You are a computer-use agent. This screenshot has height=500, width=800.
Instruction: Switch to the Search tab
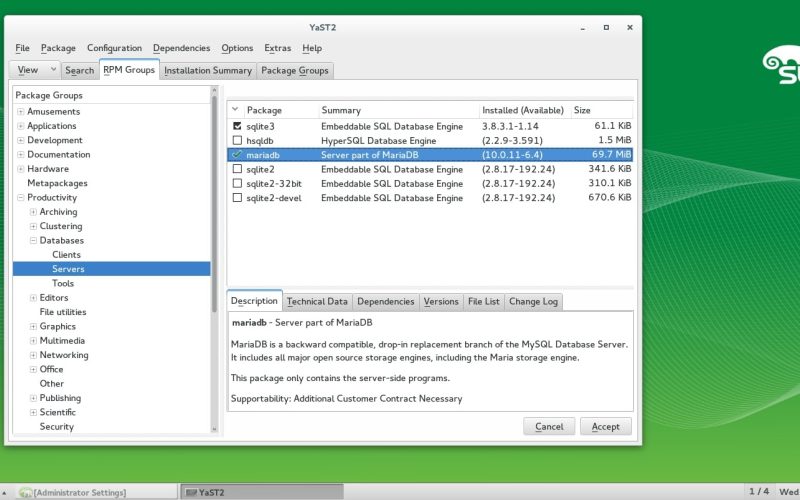pyautogui.click(x=80, y=70)
